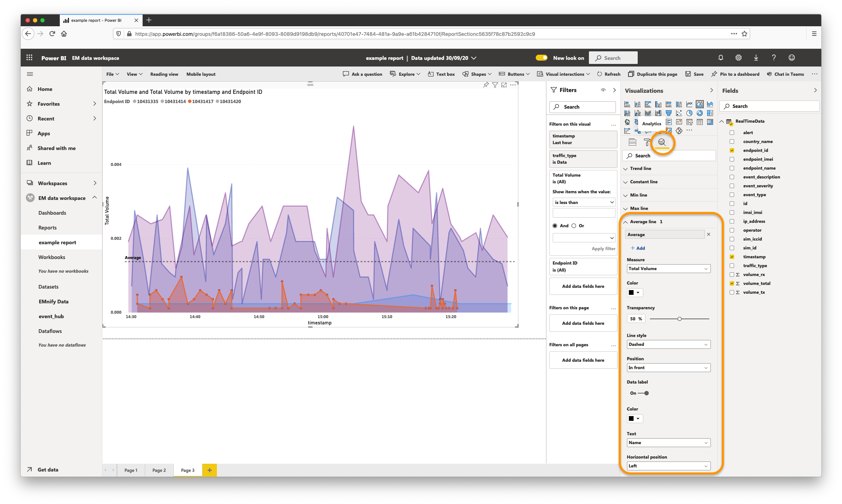The width and height of the screenshot is (842, 504).
Task: Select the And radio button
Action: click(x=555, y=226)
